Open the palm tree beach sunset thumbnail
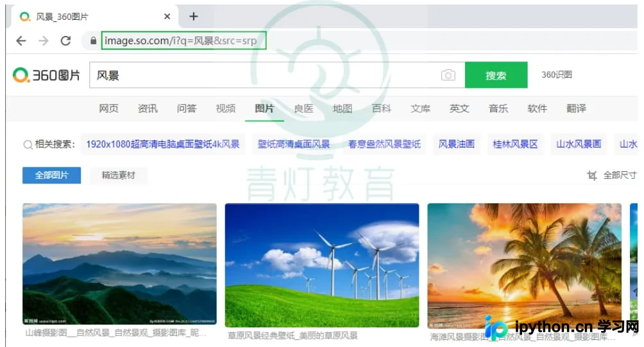Screen dimensions: 644x347 click(x=525, y=266)
